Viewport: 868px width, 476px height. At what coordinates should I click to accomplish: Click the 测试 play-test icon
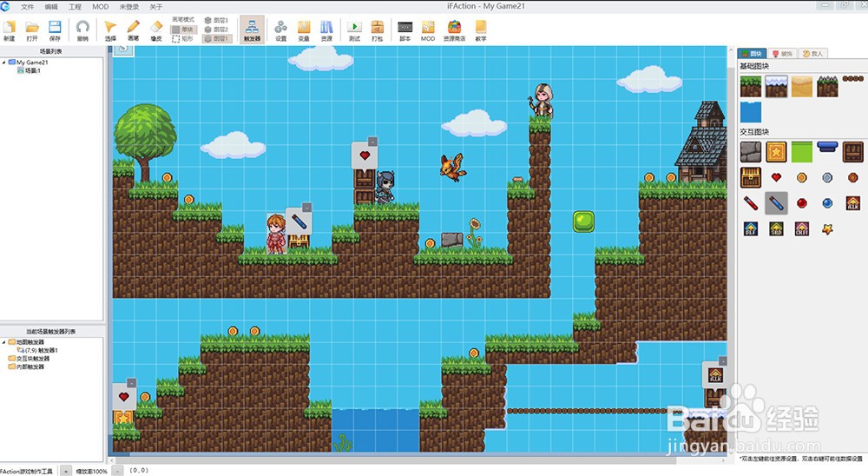pyautogui.click(x=354, y=30)
